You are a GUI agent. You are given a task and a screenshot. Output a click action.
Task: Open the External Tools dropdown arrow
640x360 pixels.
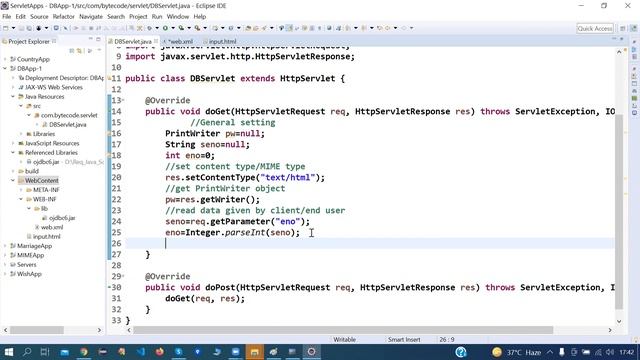(x=205, y=28)
